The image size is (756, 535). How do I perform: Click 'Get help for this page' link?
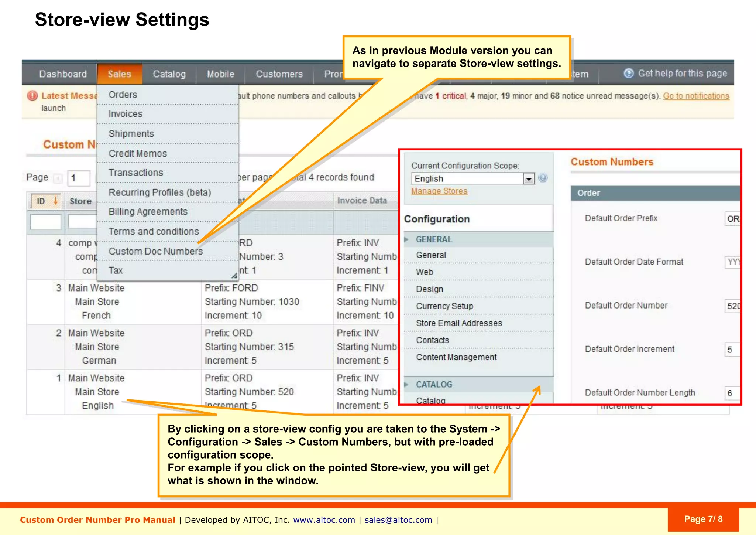(683, 74)
